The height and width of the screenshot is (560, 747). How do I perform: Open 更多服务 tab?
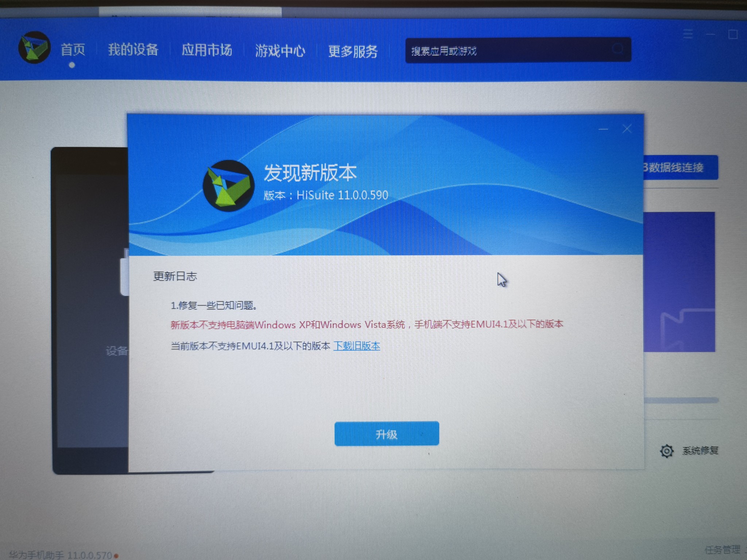point(353,51)
